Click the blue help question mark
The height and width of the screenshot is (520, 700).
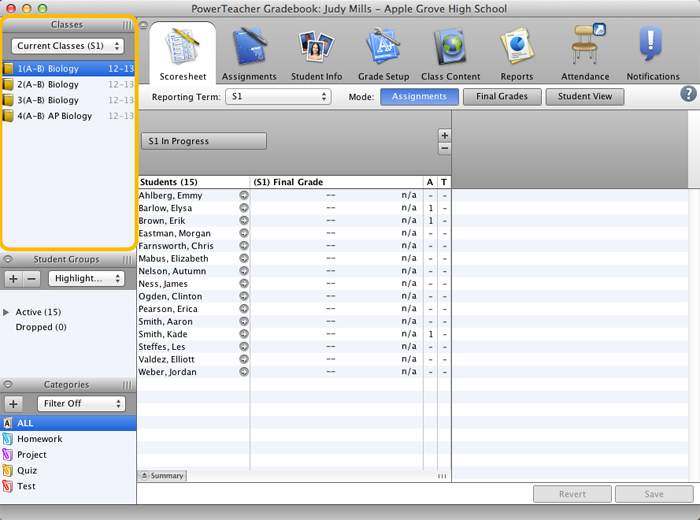point(688,94)
